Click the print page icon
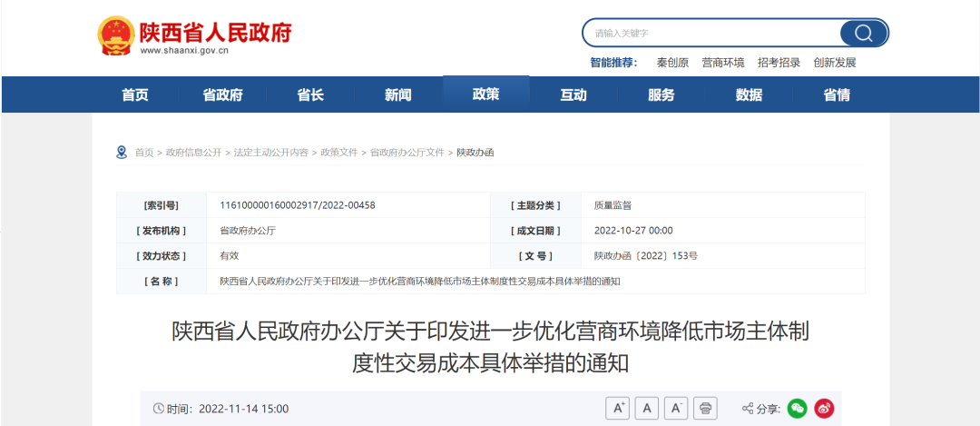The width and height of the screenshot is (980, 426). [x=706, y=409]
